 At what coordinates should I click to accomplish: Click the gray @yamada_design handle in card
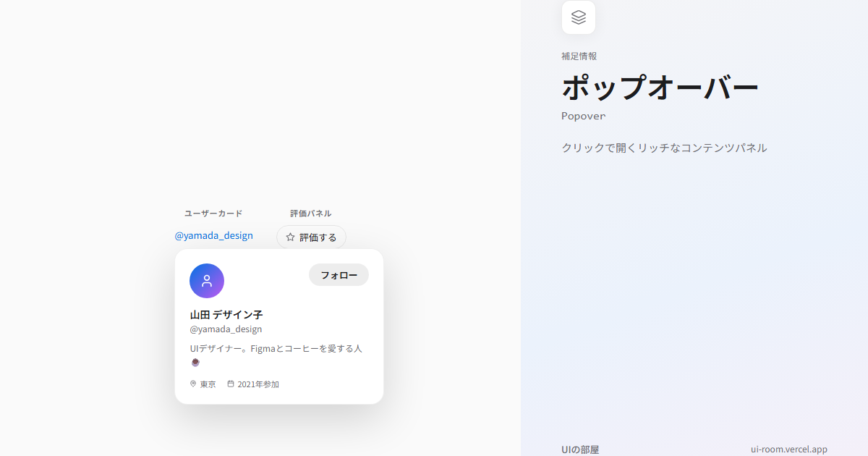point(226,329)
